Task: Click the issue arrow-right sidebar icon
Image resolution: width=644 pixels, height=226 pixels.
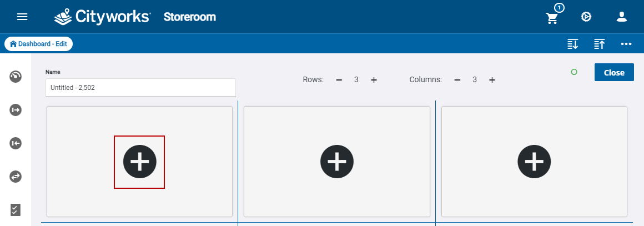Action: [x=16, y=111]
